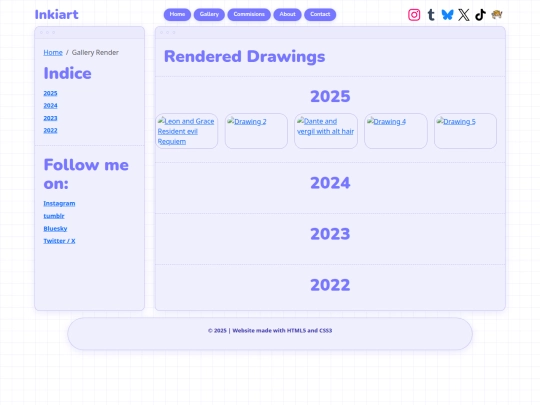Go to Home in the navigation bar
The image size is (540, 405).
coord(177,14)
